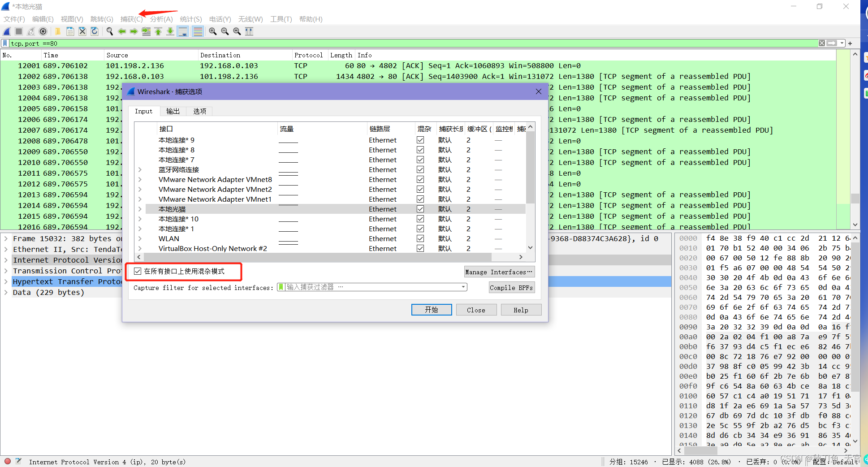Click interface list horizontal scrollbar
868x467 pixels.
317,257
